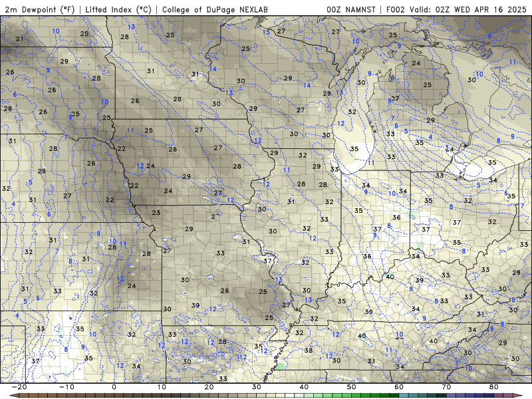Click the "00Z NAMNST" model run label
The height and width of the screenshot is (399, 532).
[x=351, y=9]
